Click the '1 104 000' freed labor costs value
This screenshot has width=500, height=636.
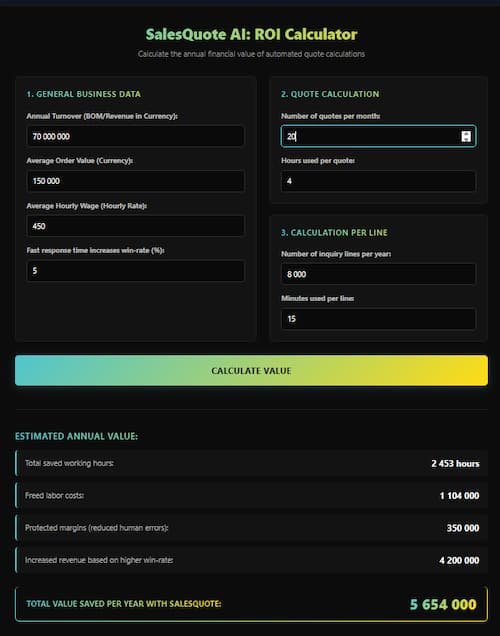tap(459, 496)
